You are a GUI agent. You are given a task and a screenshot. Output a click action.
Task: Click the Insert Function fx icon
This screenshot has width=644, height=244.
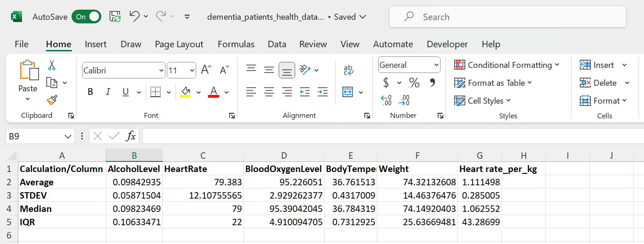tap(131, 136)
